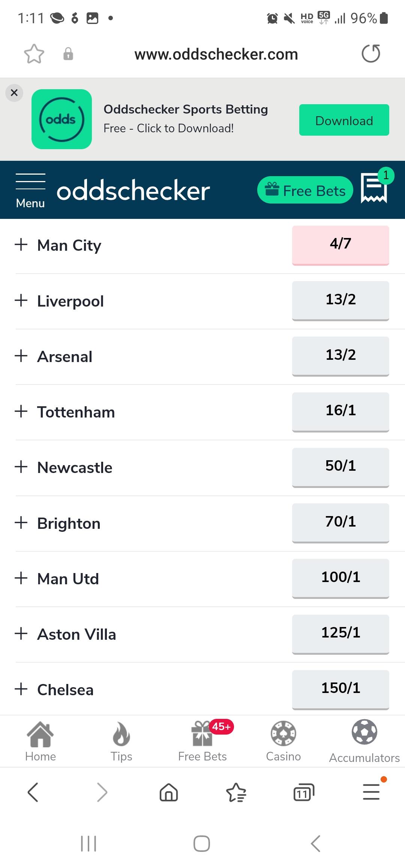Image resolution: width=405 pixels, height=868 pixels.
Task: Bookmark page with star icon in address bar
Action: pos(34,54)
